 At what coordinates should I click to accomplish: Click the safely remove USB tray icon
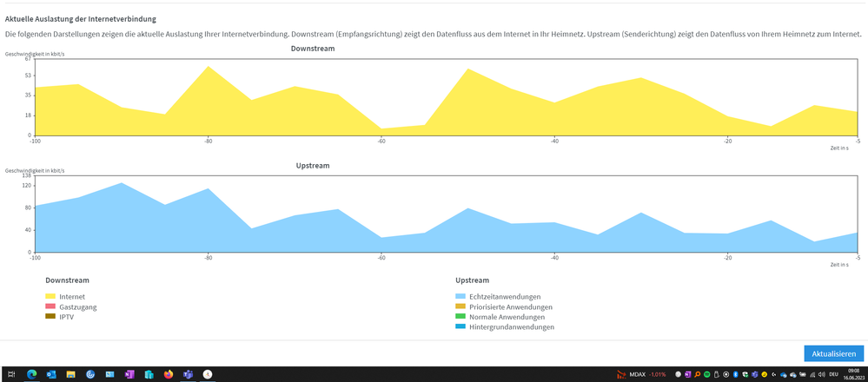pyautogui.click(x=716, y=374)
